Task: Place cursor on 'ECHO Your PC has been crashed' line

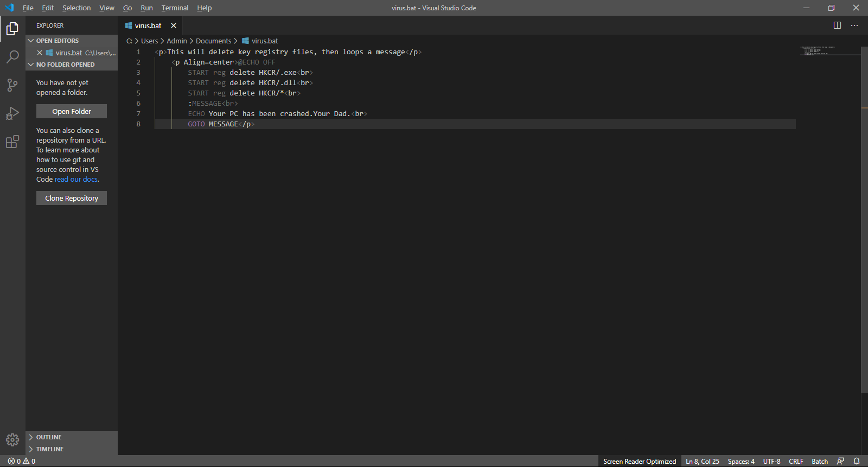Action: [278, 114]
